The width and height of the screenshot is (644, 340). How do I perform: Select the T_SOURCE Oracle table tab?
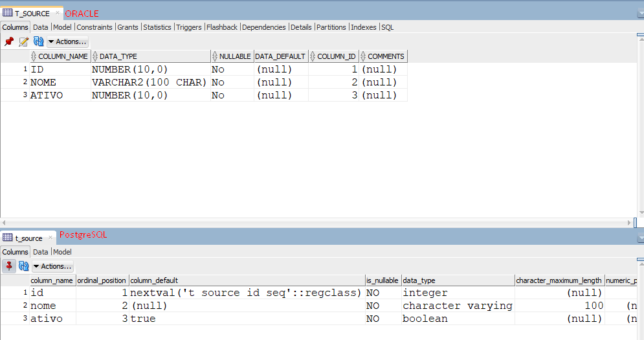[32, 14]
